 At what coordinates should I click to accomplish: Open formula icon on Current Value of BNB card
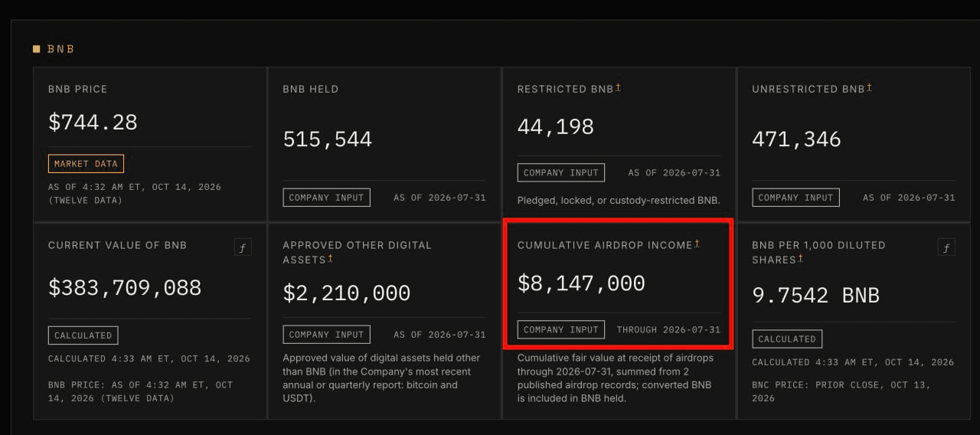(243, 247)
